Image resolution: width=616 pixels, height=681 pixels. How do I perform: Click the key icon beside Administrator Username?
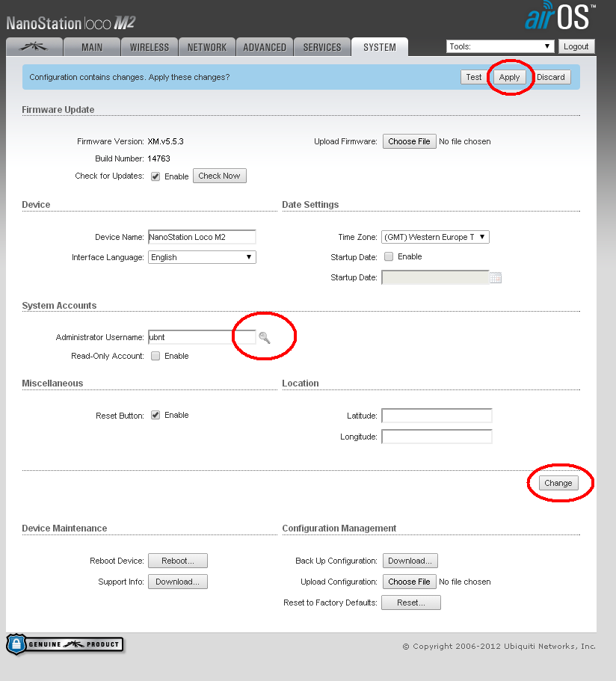264,338
